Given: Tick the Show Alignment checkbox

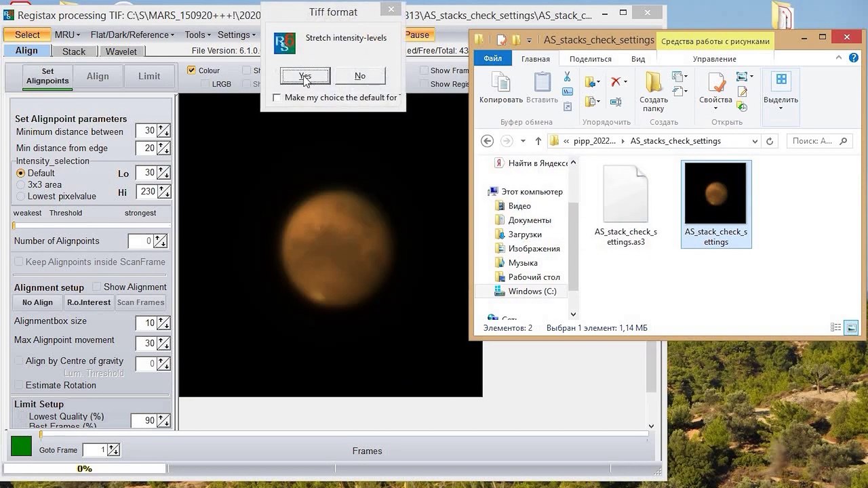Looking at the screenshot, I should (96, 287).
